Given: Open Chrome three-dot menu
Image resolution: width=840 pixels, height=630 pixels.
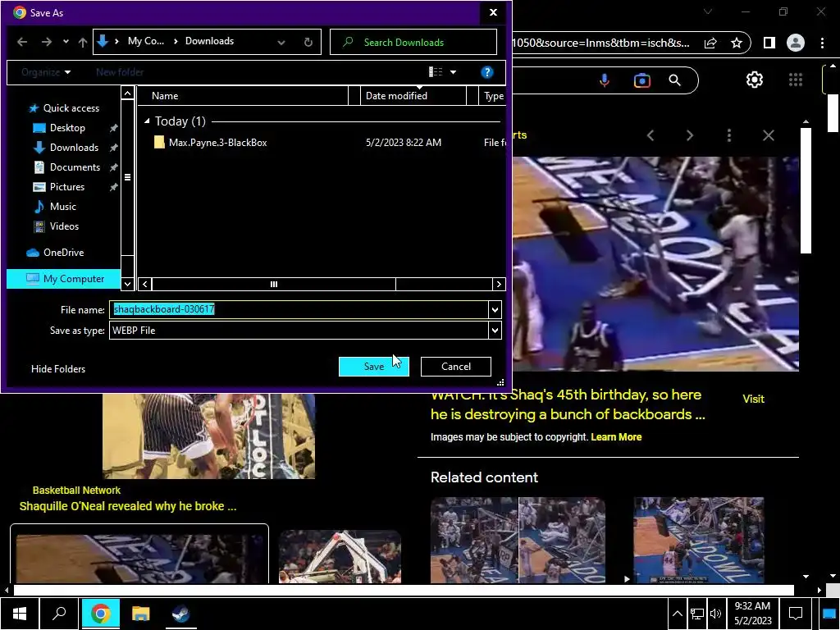Looking at the screenshot, I should pos(822,43).
